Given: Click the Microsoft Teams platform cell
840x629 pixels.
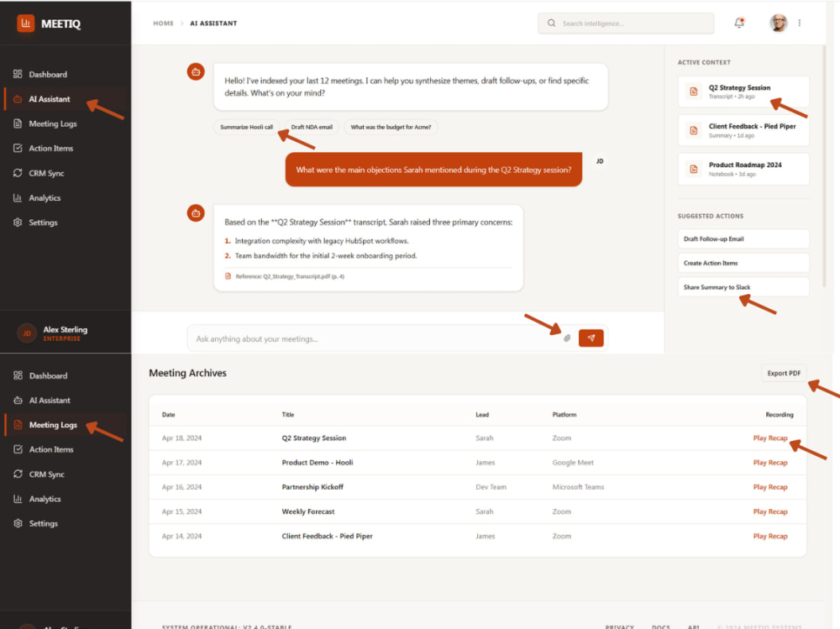Looking at the screenshot, I should tap(578, 487).
